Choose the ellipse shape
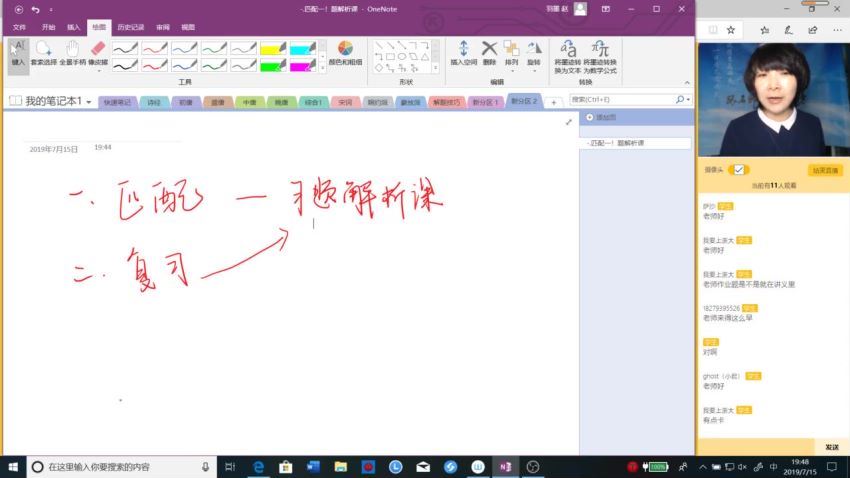The width and height of the screenshot is (850, 478). 402,56
